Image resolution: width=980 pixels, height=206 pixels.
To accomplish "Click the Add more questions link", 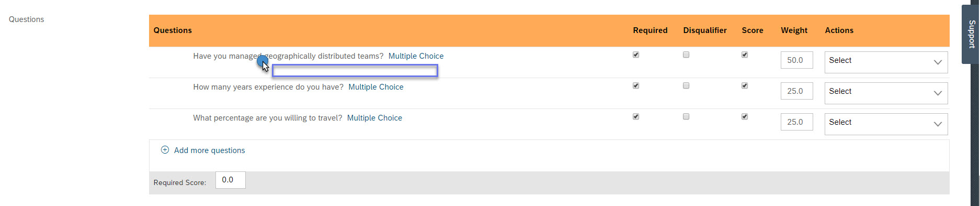I will pos(209,150).
